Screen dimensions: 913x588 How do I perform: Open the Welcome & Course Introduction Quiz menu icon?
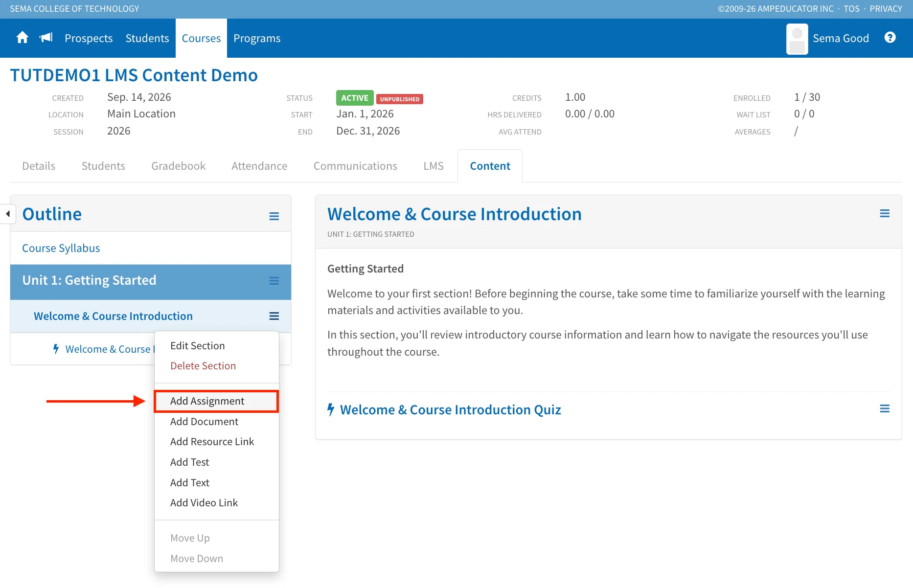(885, 408)
